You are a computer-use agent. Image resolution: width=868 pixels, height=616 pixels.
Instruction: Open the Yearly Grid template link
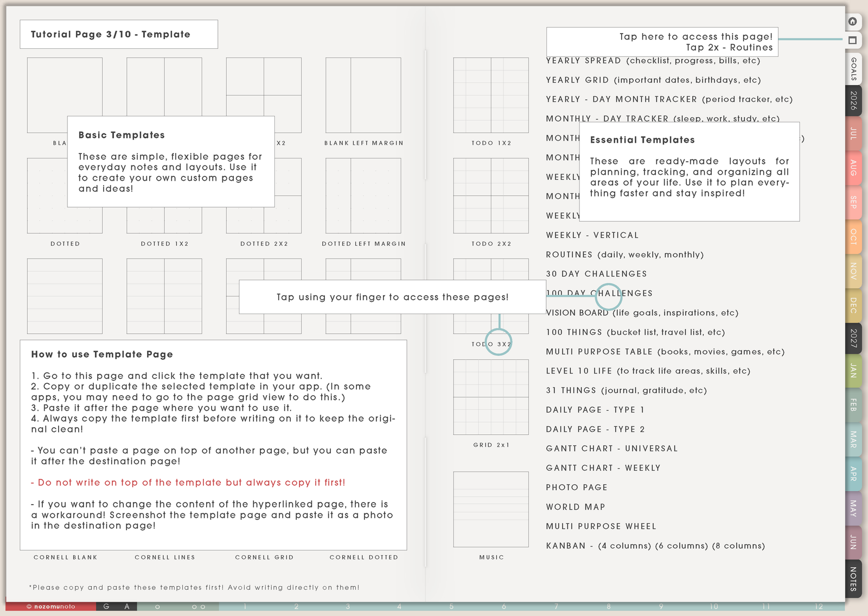tap(653, 80)
